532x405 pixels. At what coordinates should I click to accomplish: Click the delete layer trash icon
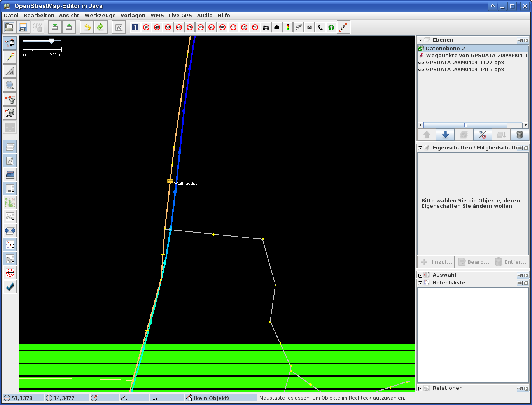point(520,135)
